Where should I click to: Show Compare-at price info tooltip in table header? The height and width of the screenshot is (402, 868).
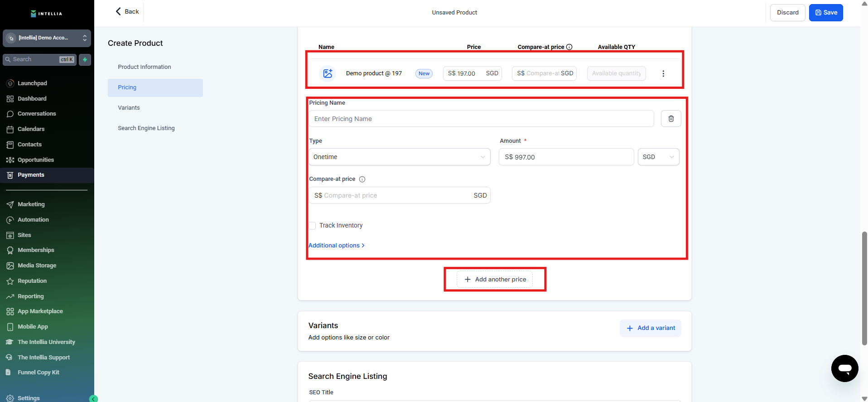point(569,47)
